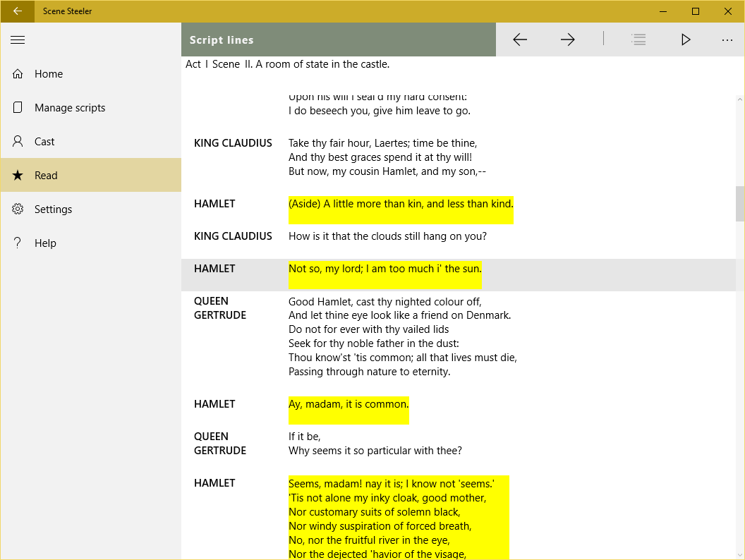Screen dimensions: 745x560
Task: Click the Manage scripts document icon
Action: pos(18,107)
